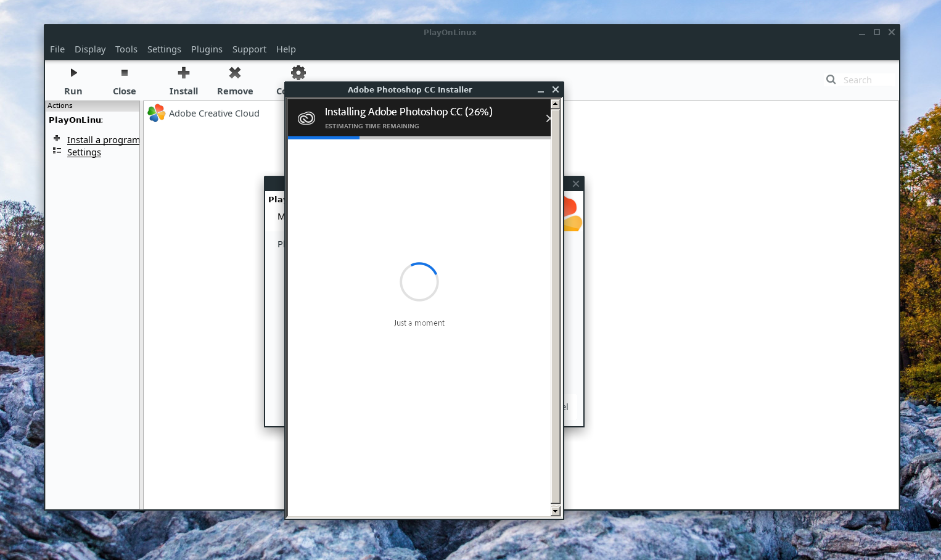Click the installer scrollbar up arrow
The image size is (941, 560).
(x=555, y=104)
